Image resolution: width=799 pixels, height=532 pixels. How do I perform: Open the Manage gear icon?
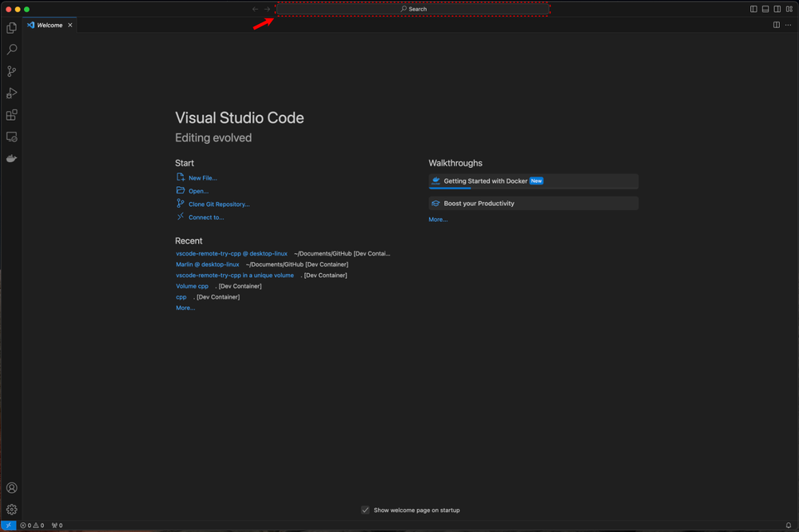11,509
